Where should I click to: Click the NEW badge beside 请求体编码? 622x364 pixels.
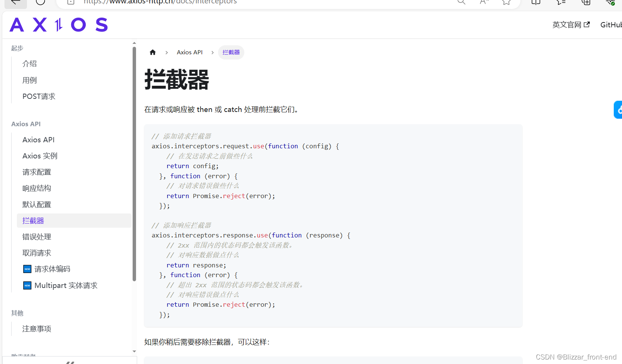(27, 269)
